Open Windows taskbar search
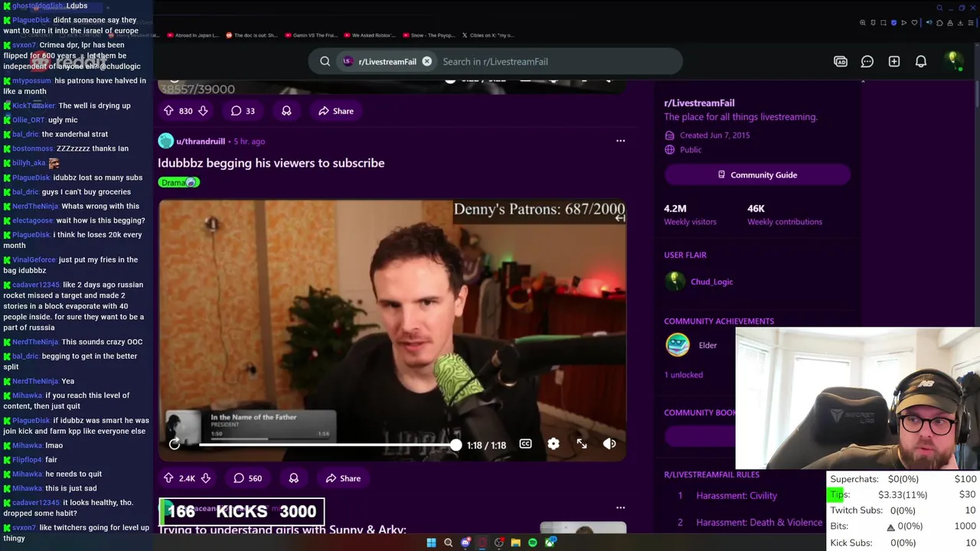The height and width of the screenshot is (551, 980). tap(448, 543)
